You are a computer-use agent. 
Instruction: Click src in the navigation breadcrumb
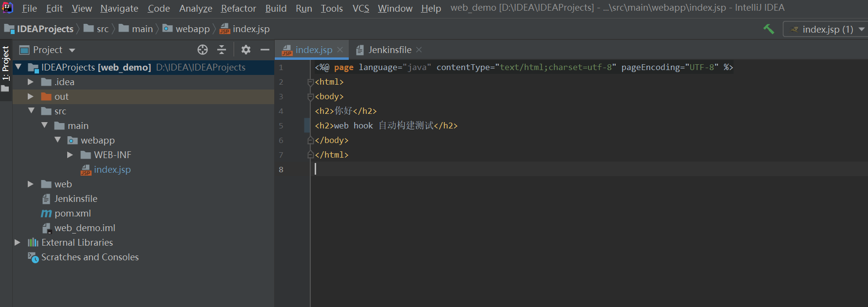[x=96, y=29]
